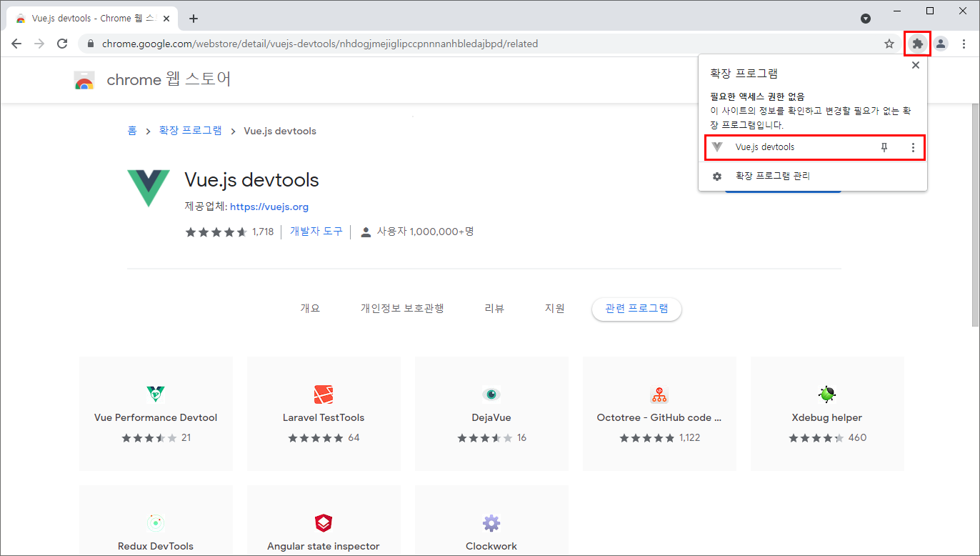Click the 사용자 1,000,000+명 text
The height and width of the screenshot is (556, 980).
coord(426,232)
